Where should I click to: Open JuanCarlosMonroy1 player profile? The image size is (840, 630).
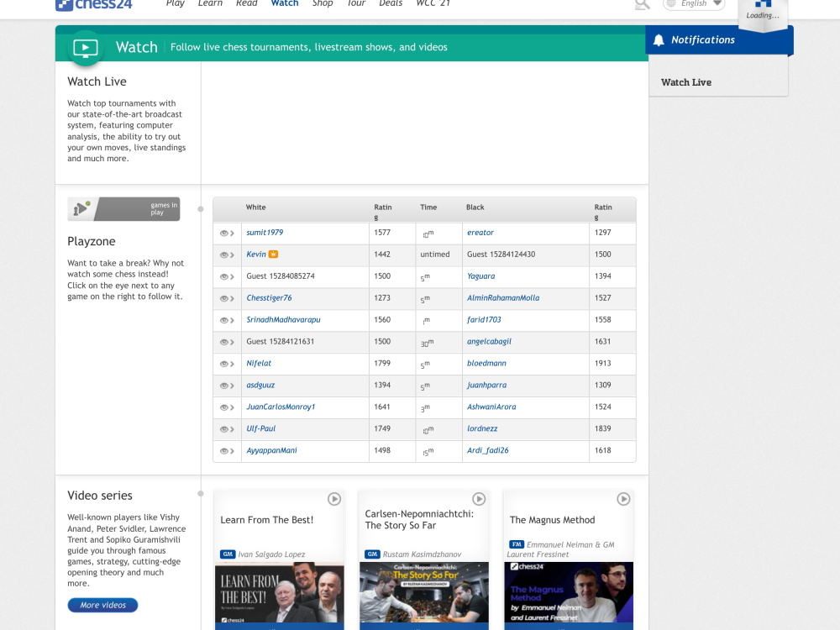pos(281,407)
